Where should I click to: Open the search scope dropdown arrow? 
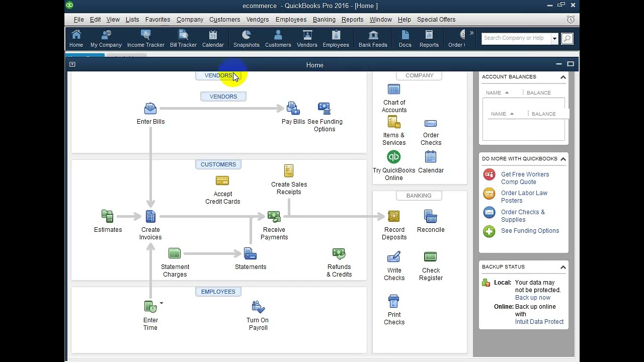554,38
